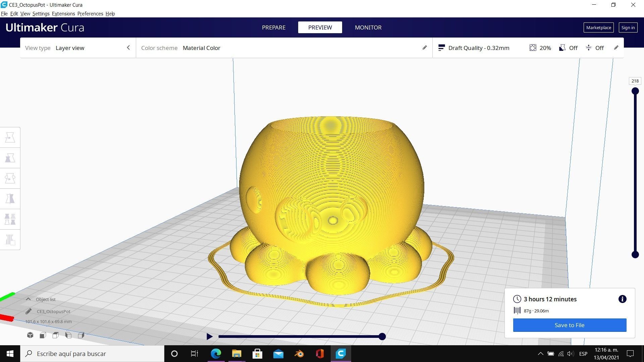
Task: Collapse the View type panel chevron
Action: point(128,48)
